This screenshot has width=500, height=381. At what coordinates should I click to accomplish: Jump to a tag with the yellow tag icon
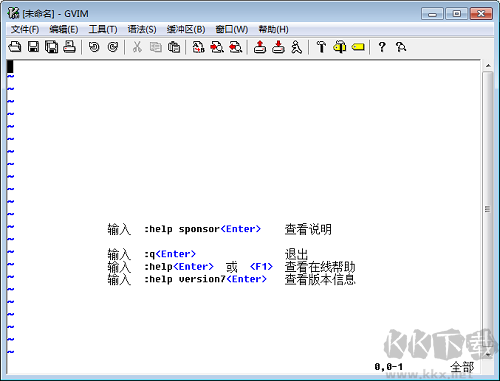(358, 47)
